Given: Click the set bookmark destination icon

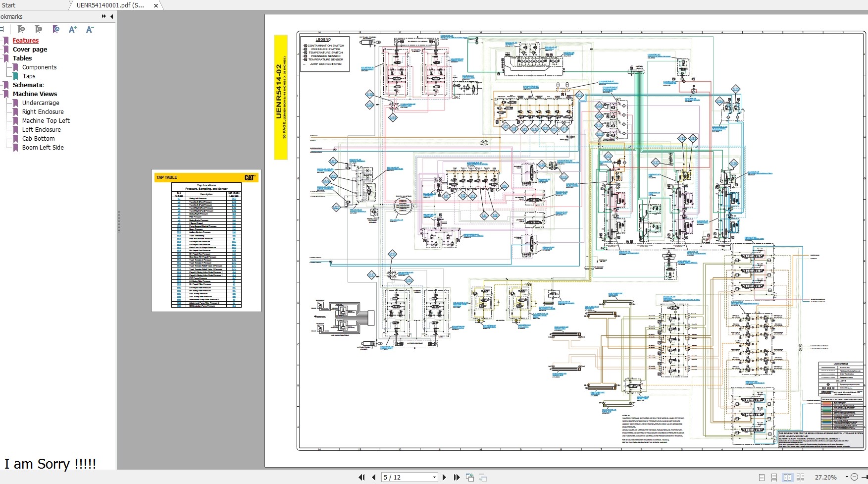Looking at the screenshot, I should click(x=56, y=30).
